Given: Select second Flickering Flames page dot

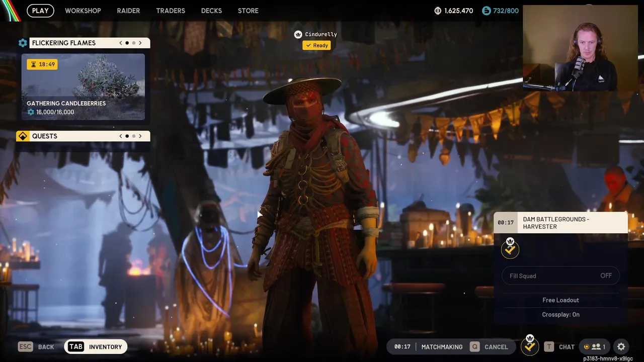Looking at the screenshot, I should 134,43.
